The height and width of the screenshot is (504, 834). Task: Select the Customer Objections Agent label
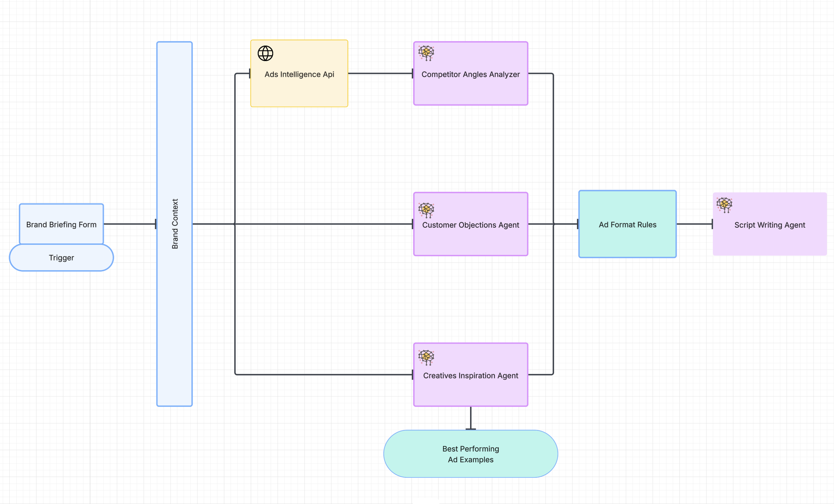[x=470, y=225]
